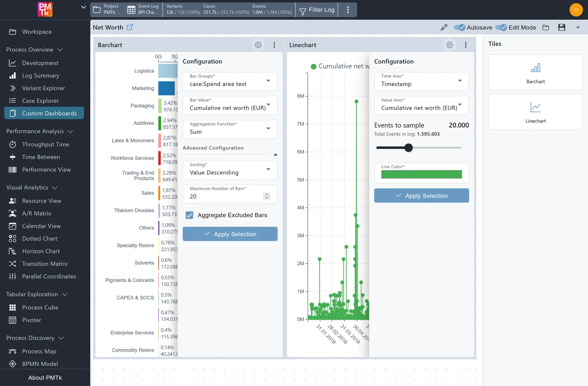Uncheck Aggregate Excluded Bars checkbox
This screenshot has height=386, width=588.
(x=189, y=215)
